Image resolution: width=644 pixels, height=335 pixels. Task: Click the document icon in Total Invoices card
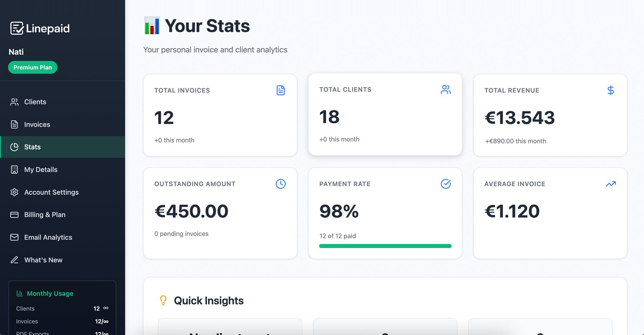(281, 90)
